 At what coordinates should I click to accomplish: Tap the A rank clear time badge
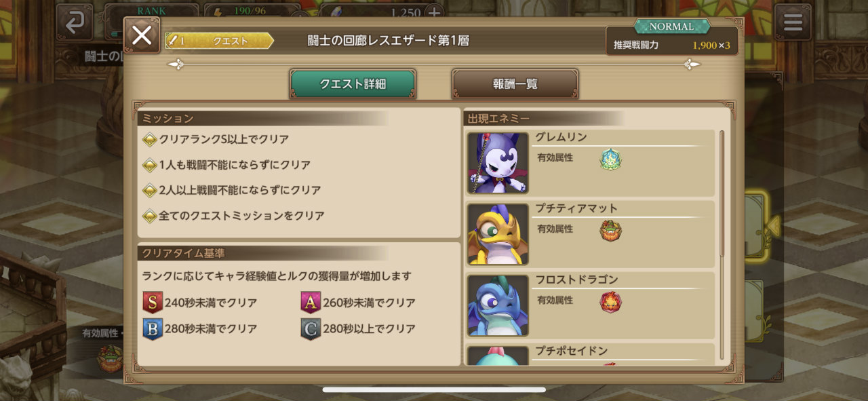point(311,303)
